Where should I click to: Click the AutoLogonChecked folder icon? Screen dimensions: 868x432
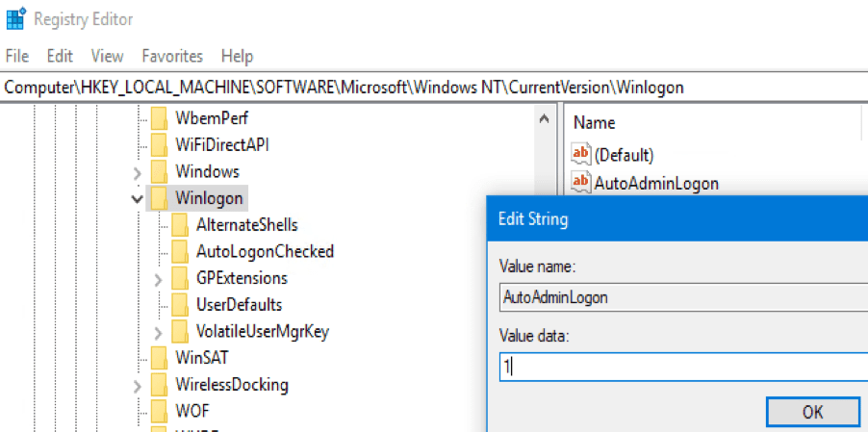click(x=179, y=251)
